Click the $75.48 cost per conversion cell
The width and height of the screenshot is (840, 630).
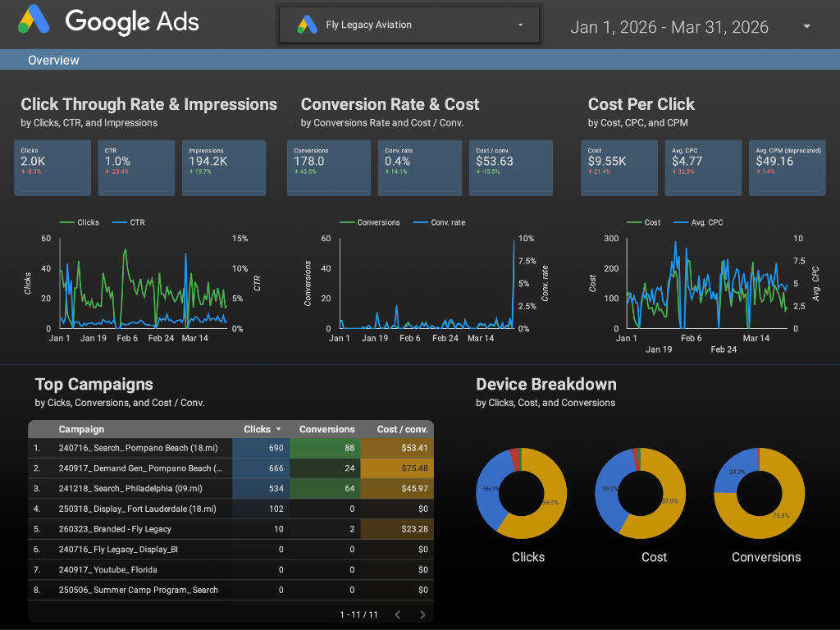click(x=397, y=468)
